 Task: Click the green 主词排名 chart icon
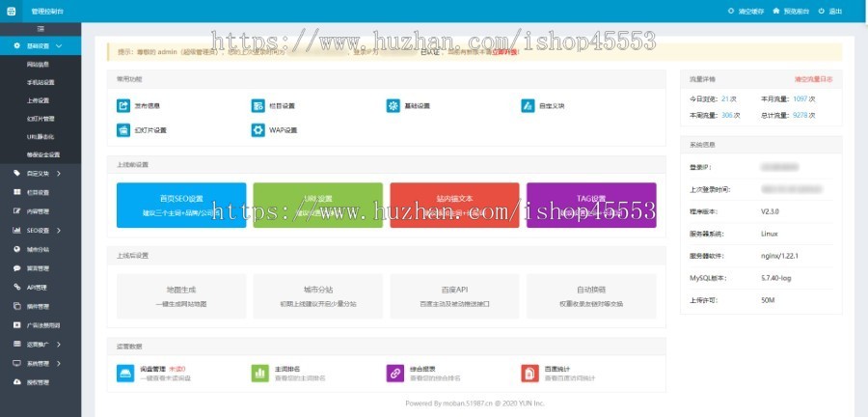tap(260, 374)
